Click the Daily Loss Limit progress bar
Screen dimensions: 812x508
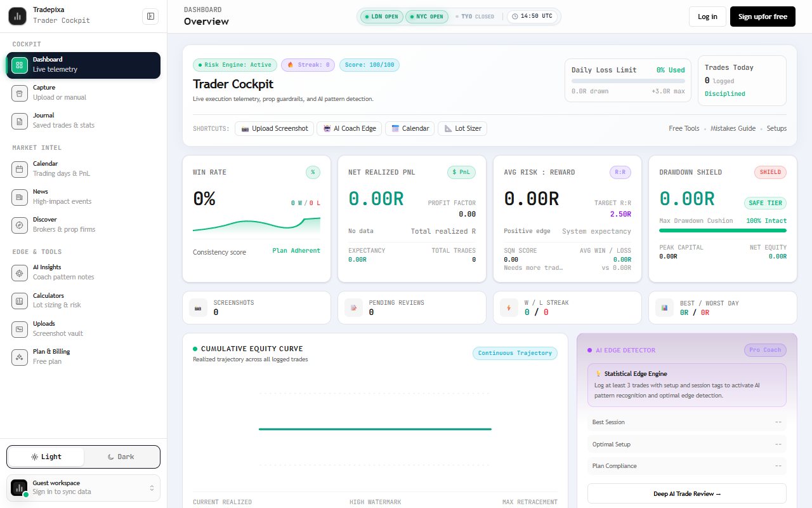(x=628, y=81)
